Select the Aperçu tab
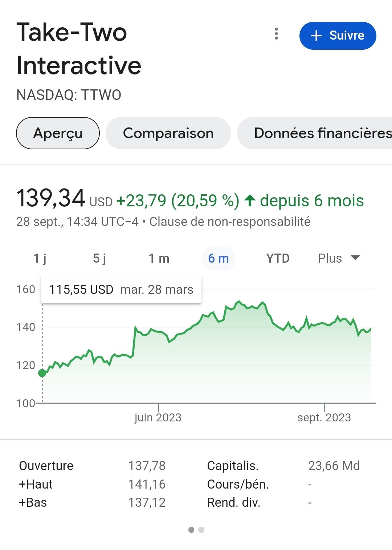Image resolution: width=392 pixels, height=550 pixels. pos(58,133)
